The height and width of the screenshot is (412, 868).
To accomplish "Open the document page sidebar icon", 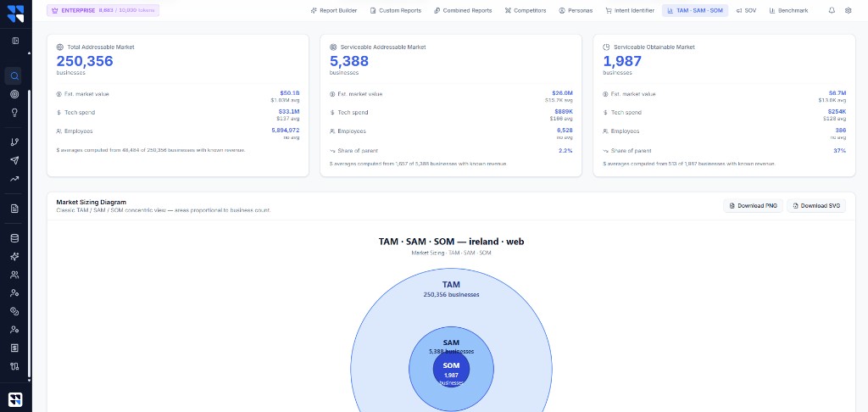I will coord(15,209).
